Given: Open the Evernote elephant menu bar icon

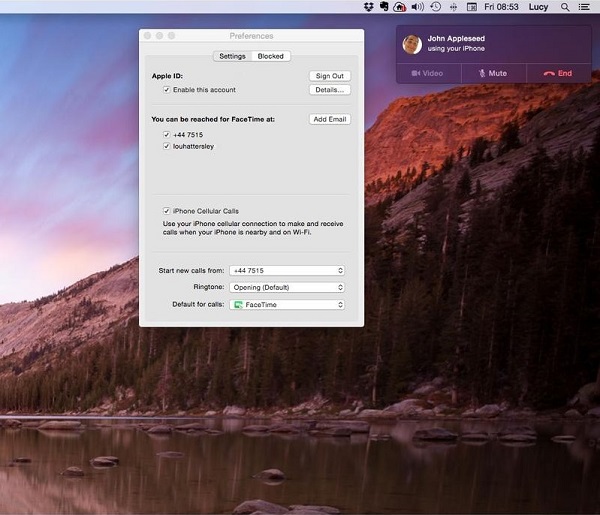Looking at the screenshot, I should pos(384,7).
